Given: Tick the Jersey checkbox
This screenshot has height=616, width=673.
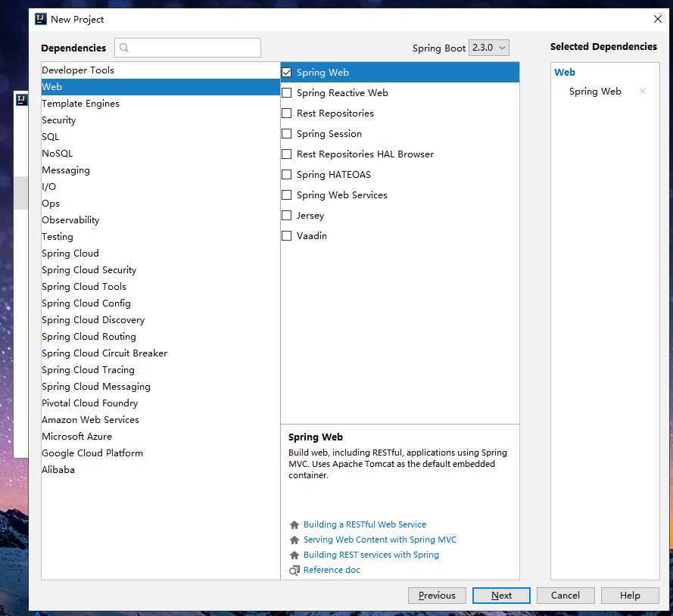Looking at the screenshot, I should (286, 216).
